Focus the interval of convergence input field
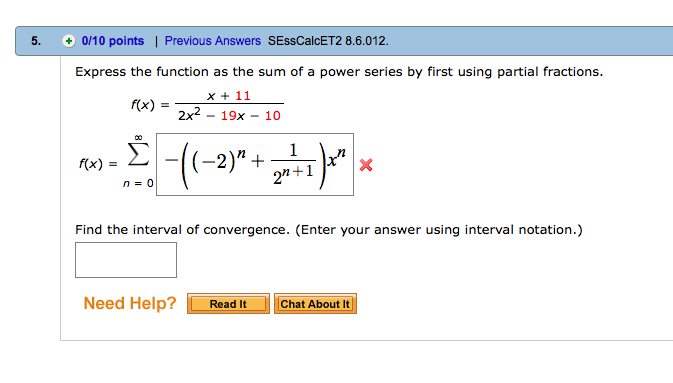 coord(126,260)
